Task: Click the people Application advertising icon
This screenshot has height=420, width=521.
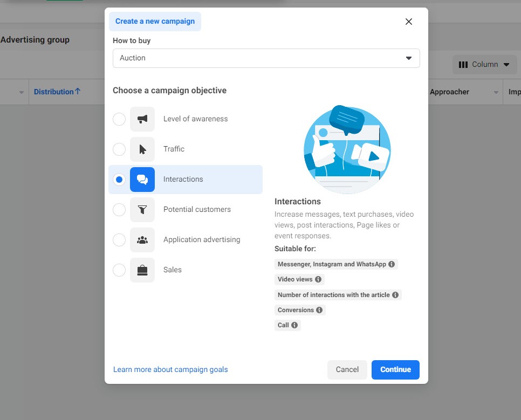Action: point(142,240)
